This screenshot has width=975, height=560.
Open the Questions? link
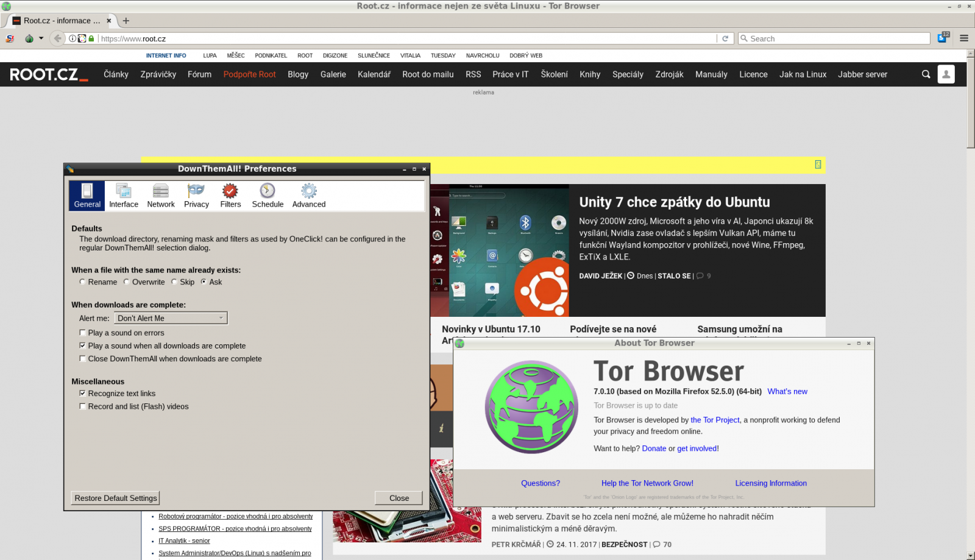coord(541,483)
